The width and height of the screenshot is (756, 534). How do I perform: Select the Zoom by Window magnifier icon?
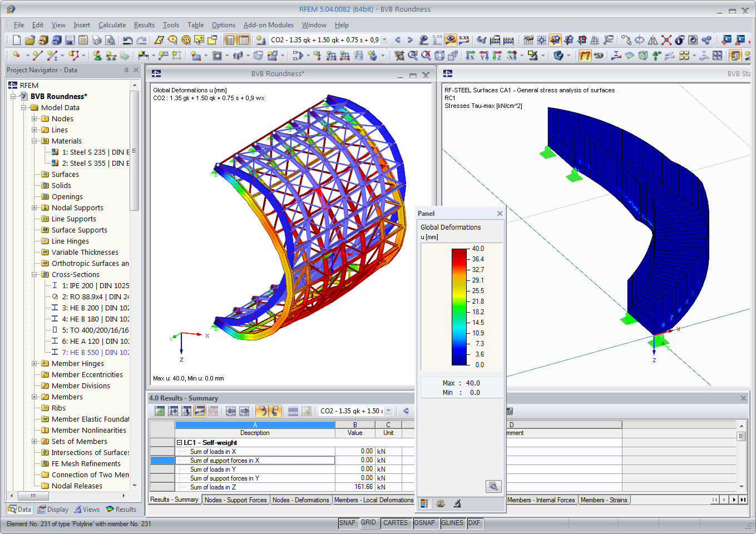coord(412,56)
